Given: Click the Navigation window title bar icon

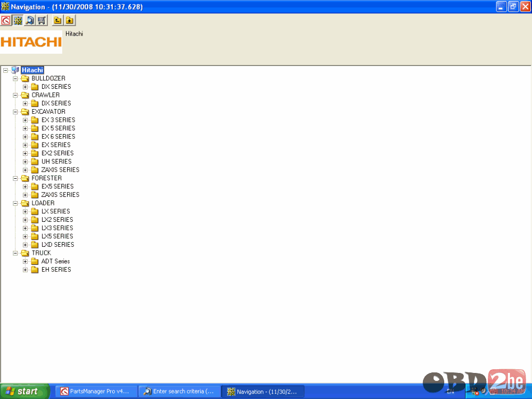Looking at the screenshot, I should (5, 6).
